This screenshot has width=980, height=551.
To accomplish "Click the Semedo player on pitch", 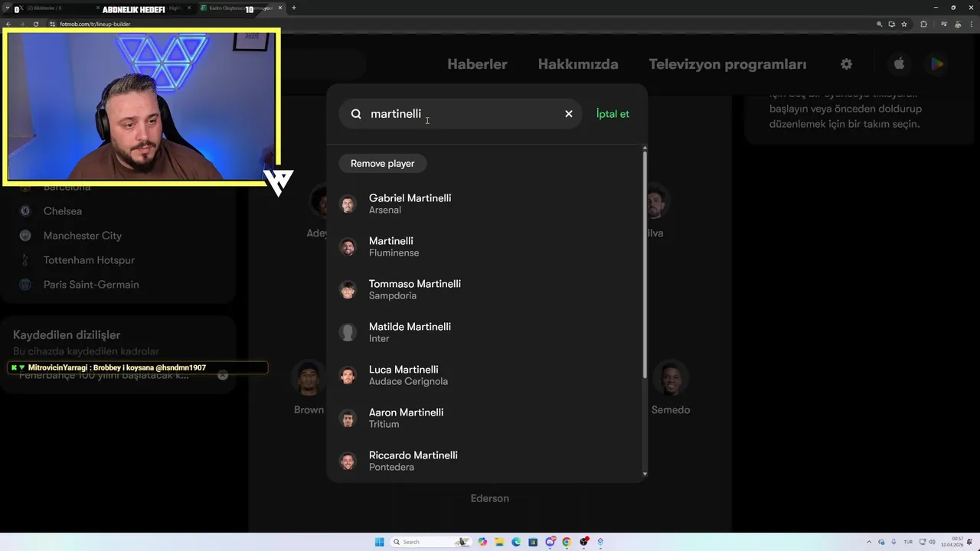I will click(671, 388).
